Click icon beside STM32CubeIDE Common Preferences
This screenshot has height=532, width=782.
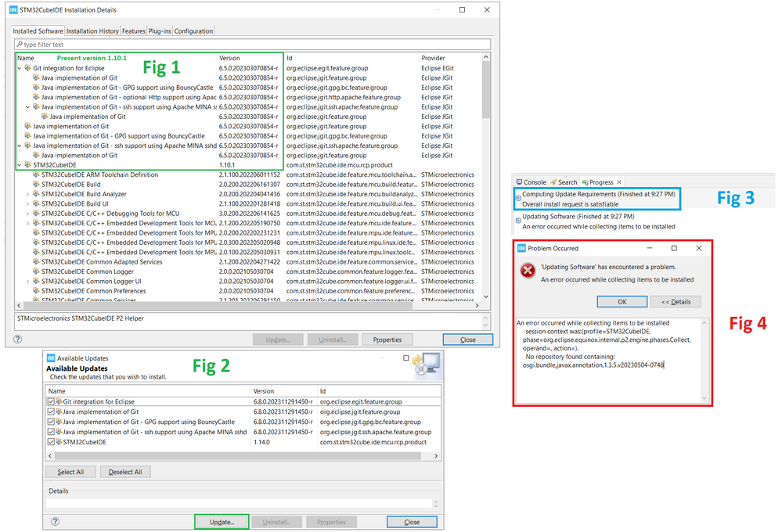[x=37, y=291]
